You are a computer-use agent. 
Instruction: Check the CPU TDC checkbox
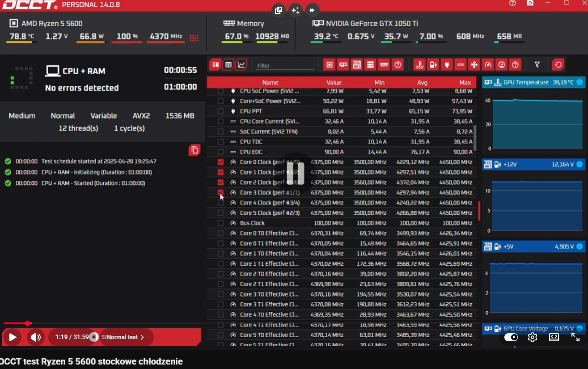click(220, 142)
